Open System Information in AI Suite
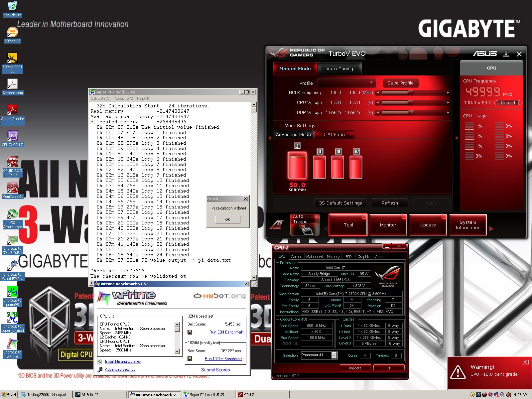 468,225
